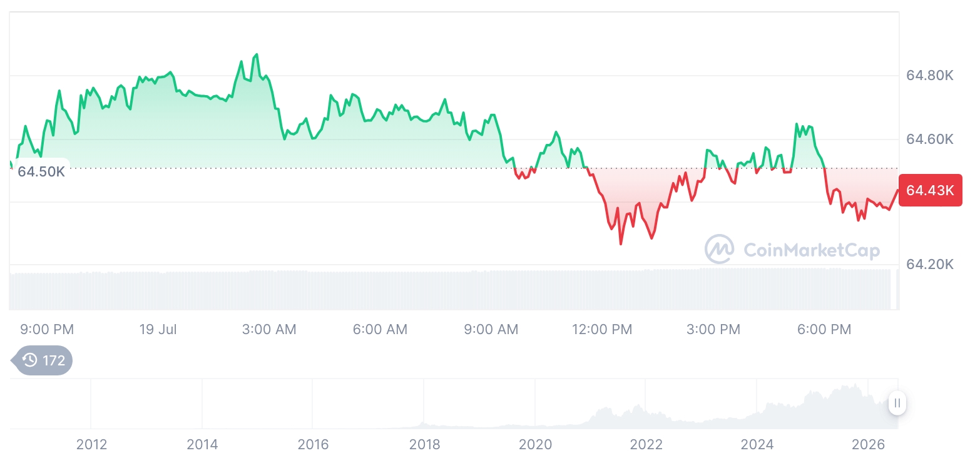Select 2020 on the overview timeline
This screenshot has height=458, width=980.
[535, 445]
